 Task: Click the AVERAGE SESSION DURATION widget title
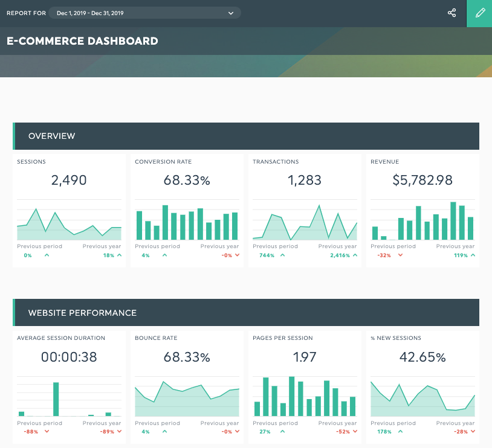point(61,338)
